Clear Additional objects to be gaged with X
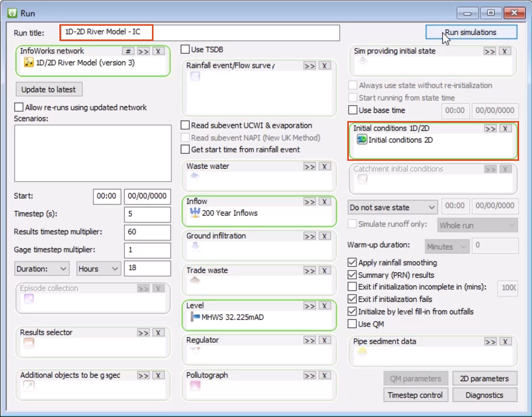This screenshot has height=417, width=532. [158, 375]
